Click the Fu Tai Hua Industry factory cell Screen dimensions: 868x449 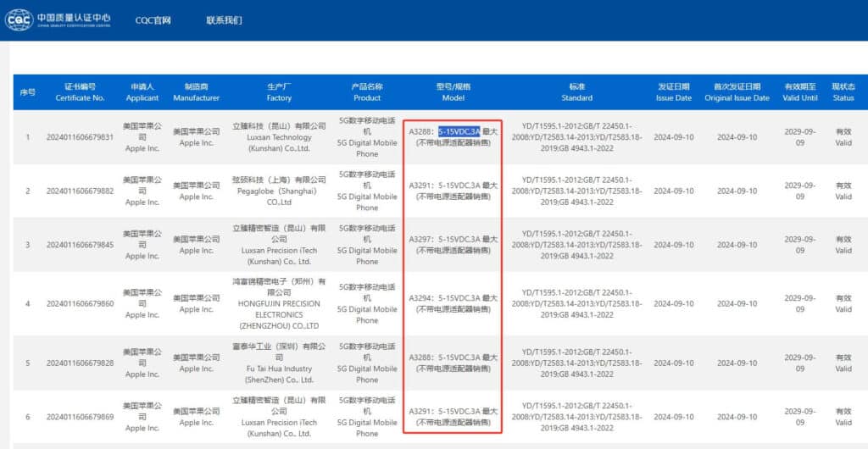click(x=279, y=363)
